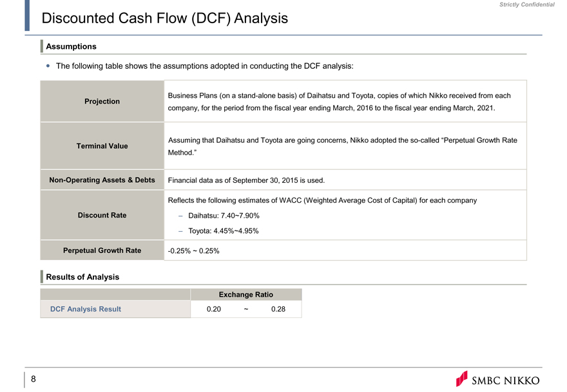This screenshot has width=567, height=392.
Task: Click the SMBC Nikko logo mark
Action: tap(461, 378)
